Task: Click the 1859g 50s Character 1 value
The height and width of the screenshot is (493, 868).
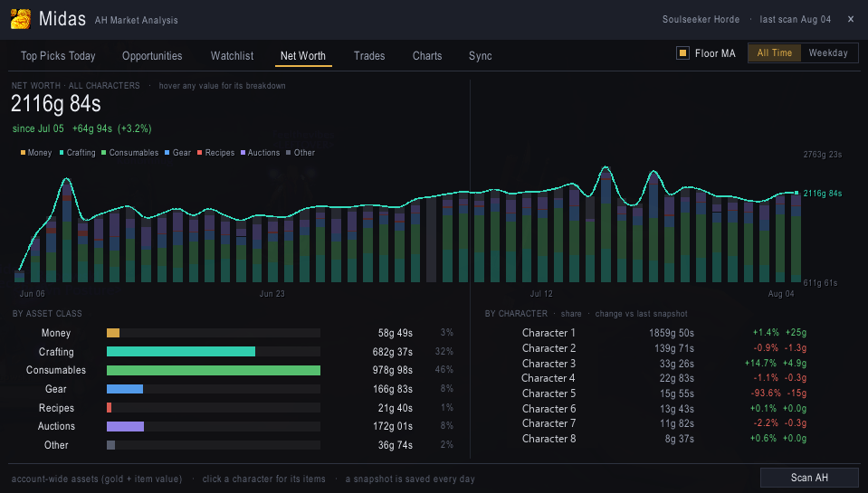Action: [x=672, y=333]
